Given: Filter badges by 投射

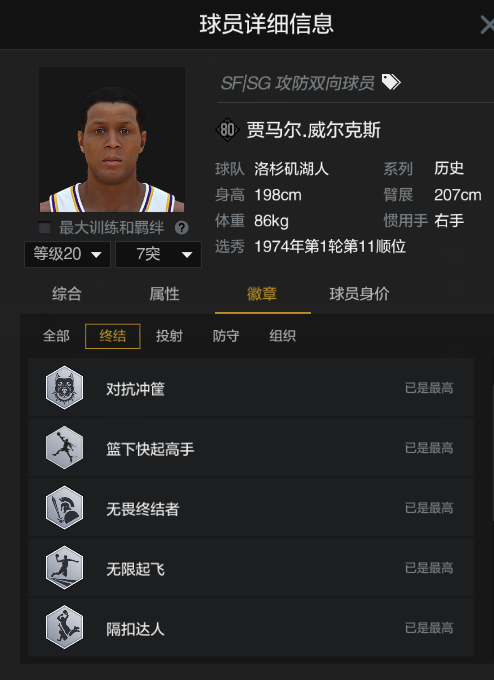Looking at the screenshot, I should pos(169,336).
